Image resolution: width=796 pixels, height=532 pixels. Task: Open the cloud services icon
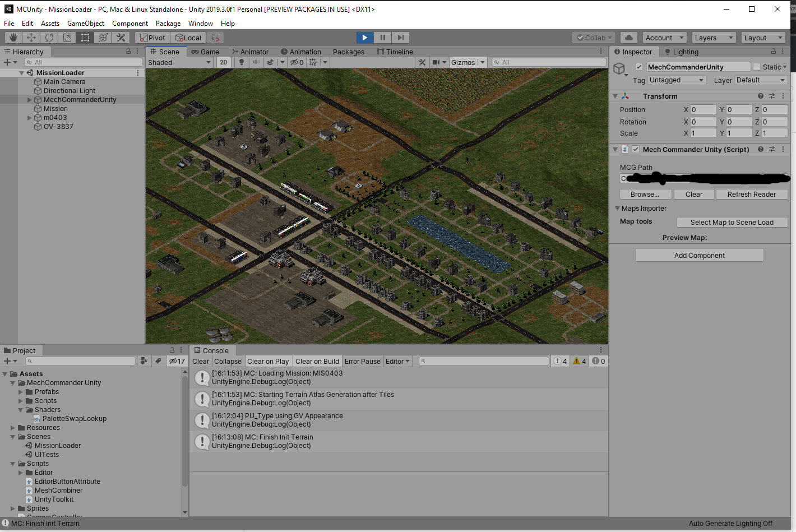point(629,38)
